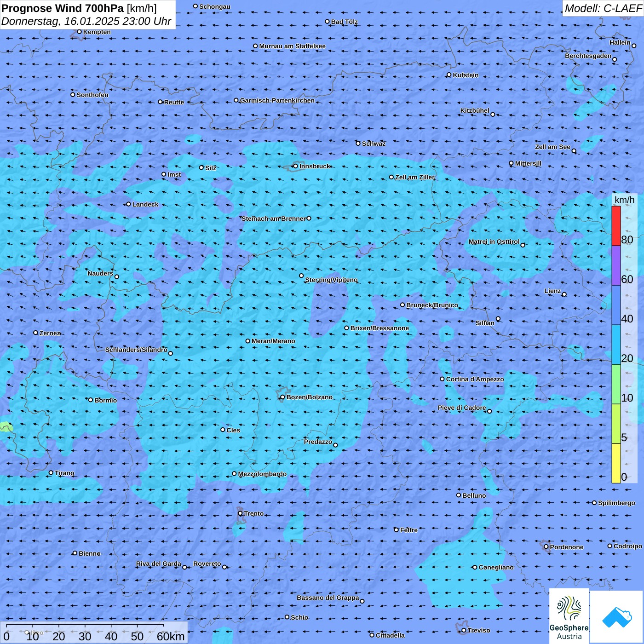Click the 'km/h' legend heading

tap(624, 200)
